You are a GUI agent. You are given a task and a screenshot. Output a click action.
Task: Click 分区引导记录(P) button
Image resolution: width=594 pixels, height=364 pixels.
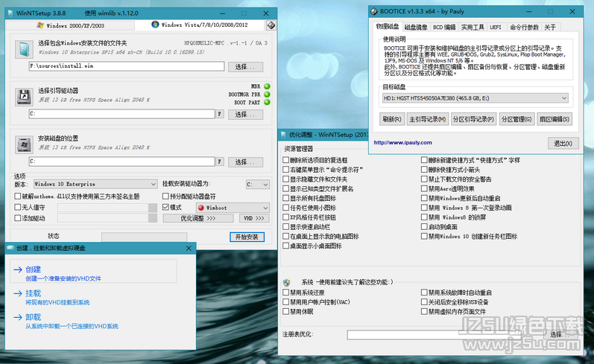pos(473,119)
